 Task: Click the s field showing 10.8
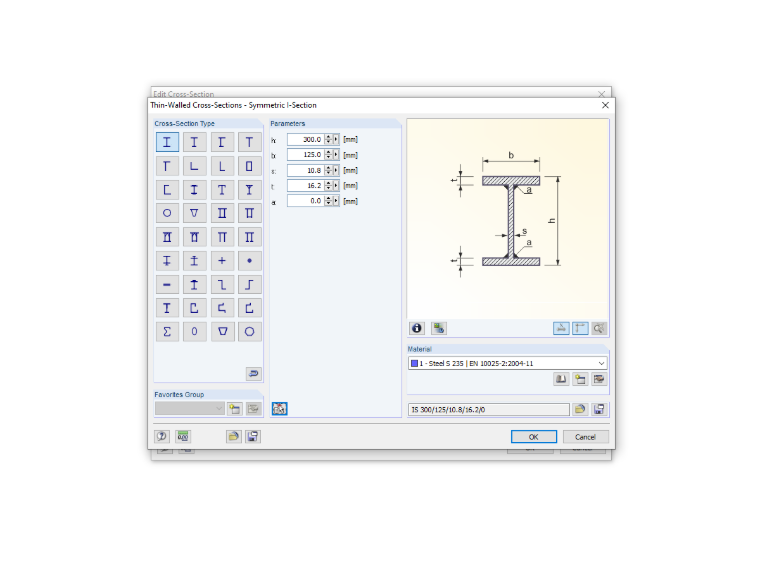pyautogui.click(x=306, y=170)
